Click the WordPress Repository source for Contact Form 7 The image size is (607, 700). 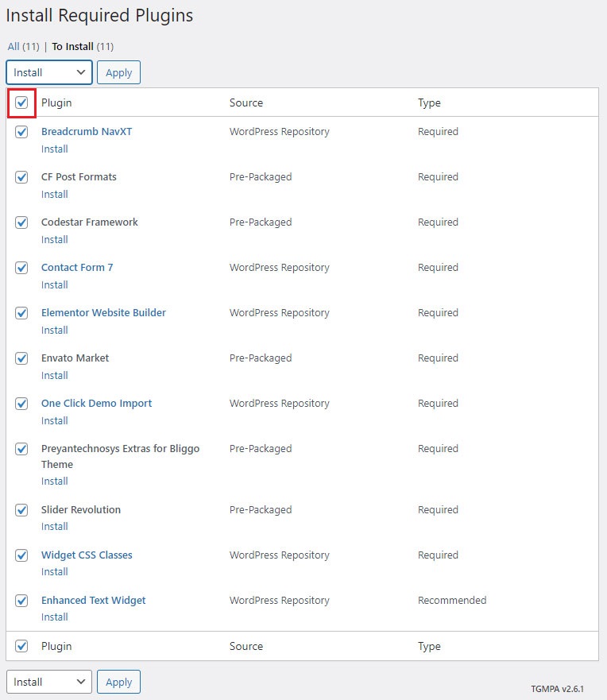280,267
